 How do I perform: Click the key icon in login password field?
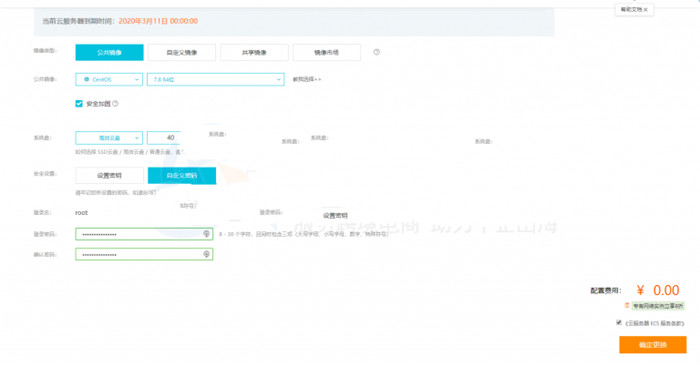tap(206, 234)
